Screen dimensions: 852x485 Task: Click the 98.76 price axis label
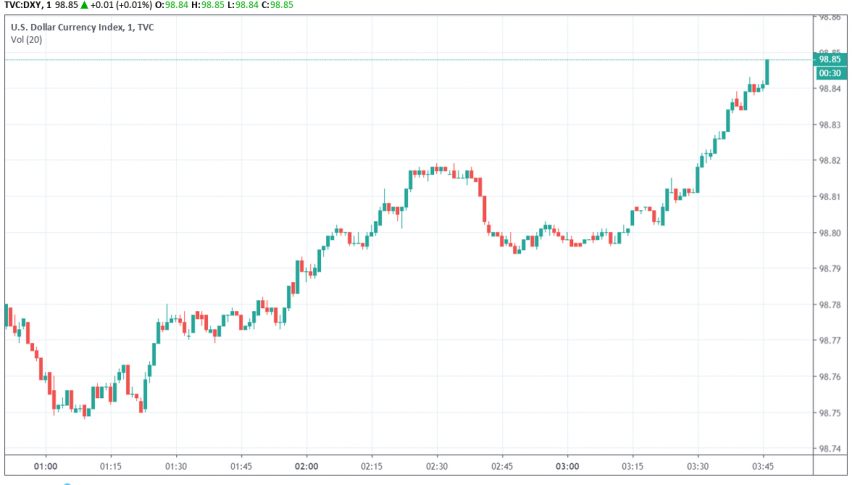point(830,377)
